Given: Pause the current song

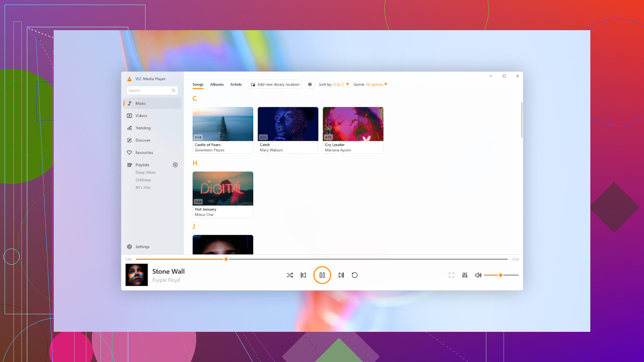Looking at the screenshot, I should [322, 275].
